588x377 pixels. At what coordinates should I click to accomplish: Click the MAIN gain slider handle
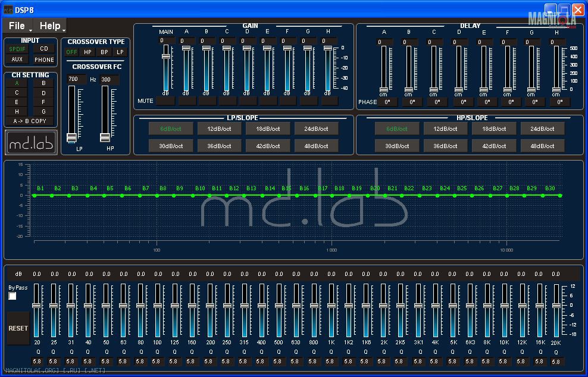pos(166,56)
